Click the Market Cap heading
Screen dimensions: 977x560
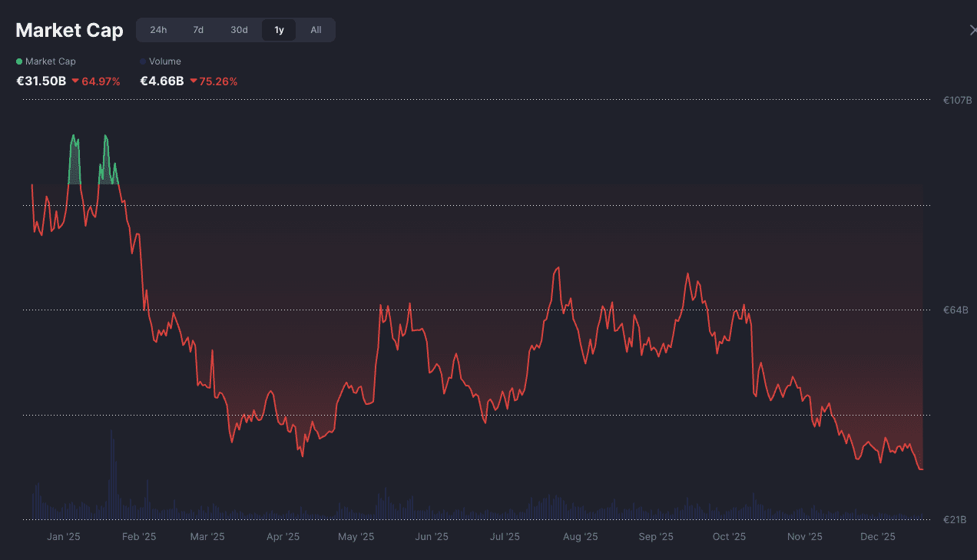[69, 30]
